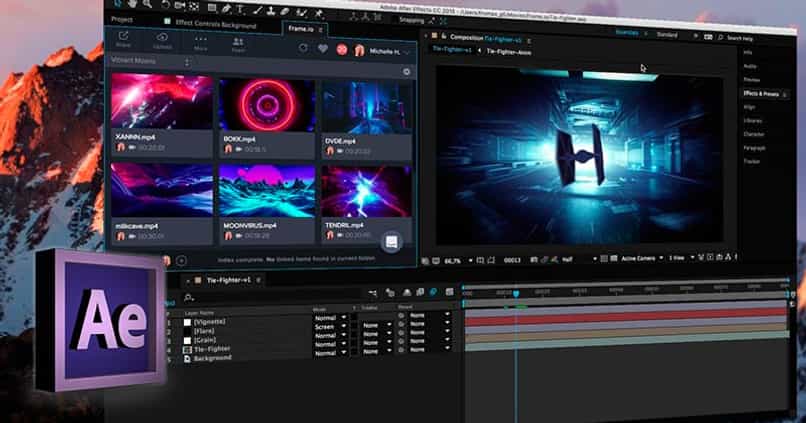
Task: Select the XANNN.mp4 video thumbnail
Action: 162,101
